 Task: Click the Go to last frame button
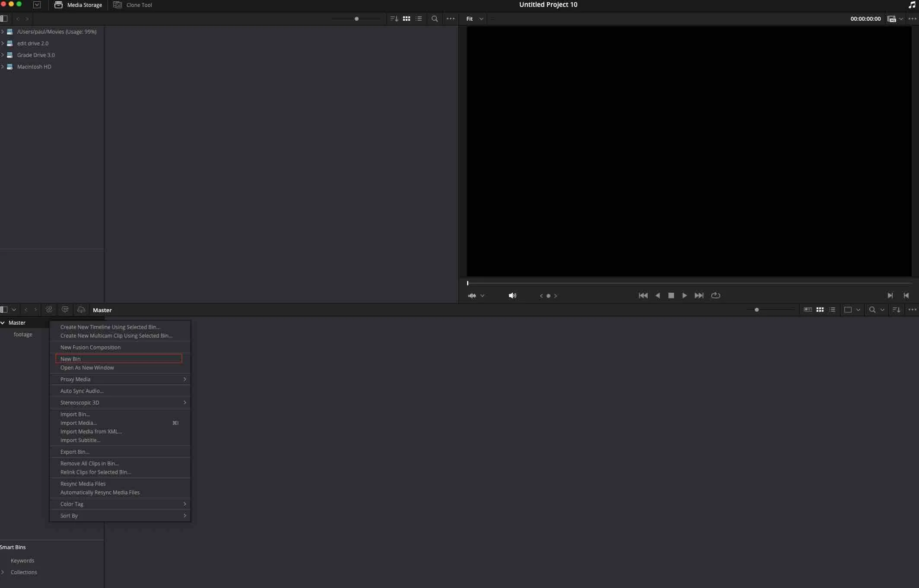click(x=699, y=295)
